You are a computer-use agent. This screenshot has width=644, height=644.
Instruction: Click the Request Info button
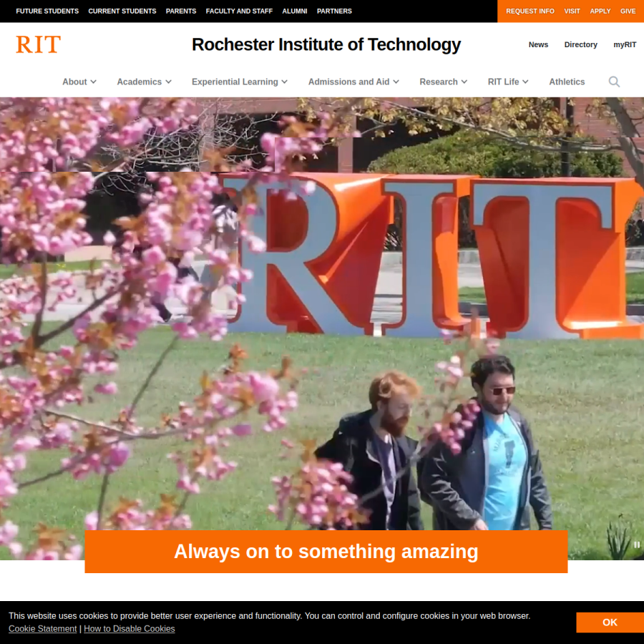[530, 11]
